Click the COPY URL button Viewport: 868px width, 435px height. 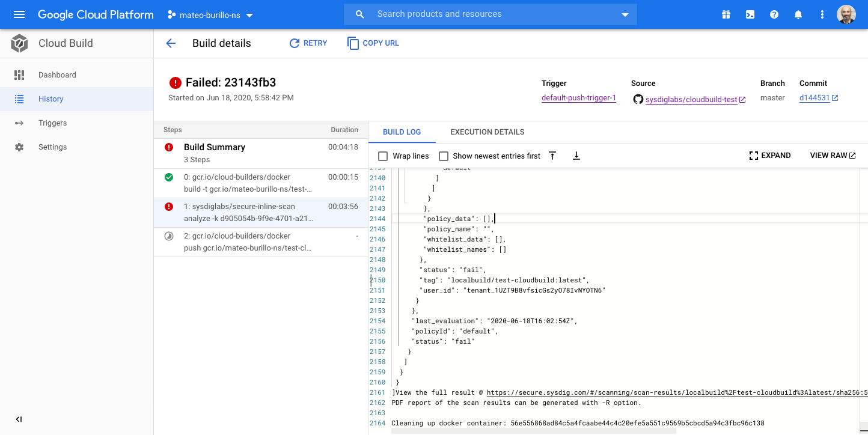click(373, 43)
